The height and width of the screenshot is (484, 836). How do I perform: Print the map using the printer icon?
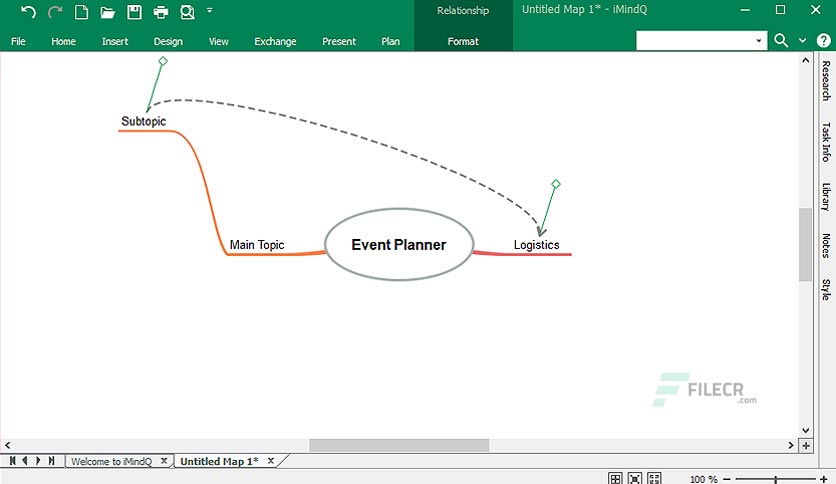click(160, 12)
